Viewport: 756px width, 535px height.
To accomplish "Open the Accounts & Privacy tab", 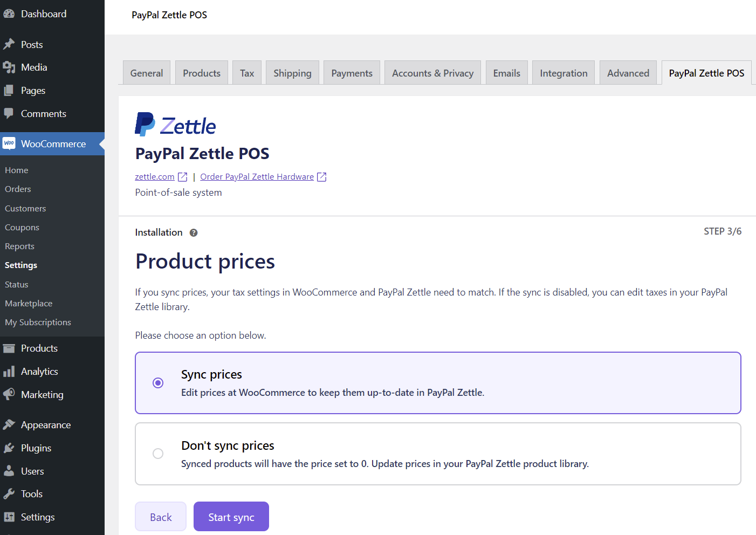I will pos(432,73).
